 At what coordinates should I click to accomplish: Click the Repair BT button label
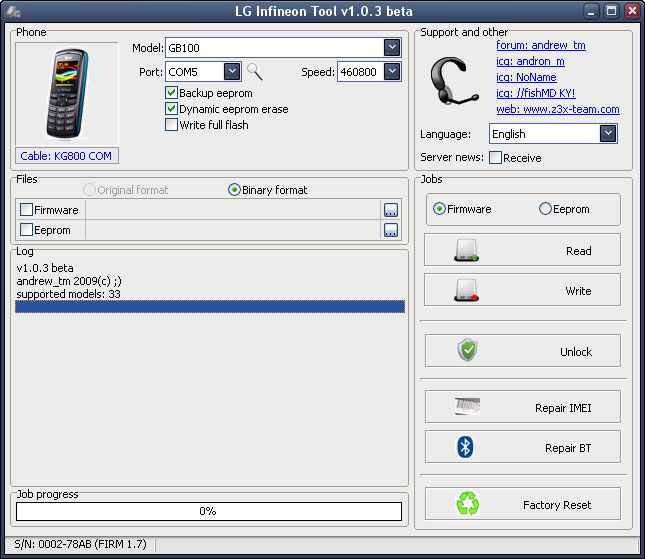[x=568, y=448]
